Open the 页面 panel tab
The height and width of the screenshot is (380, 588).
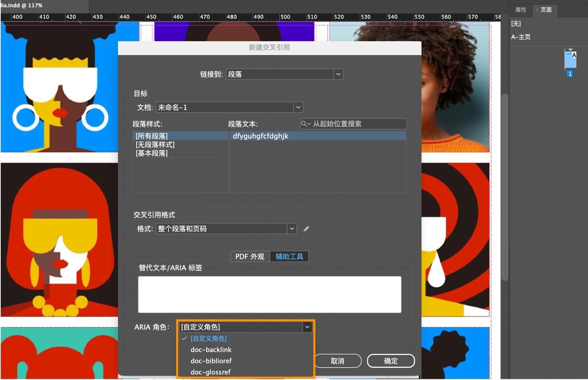(544, 10)
